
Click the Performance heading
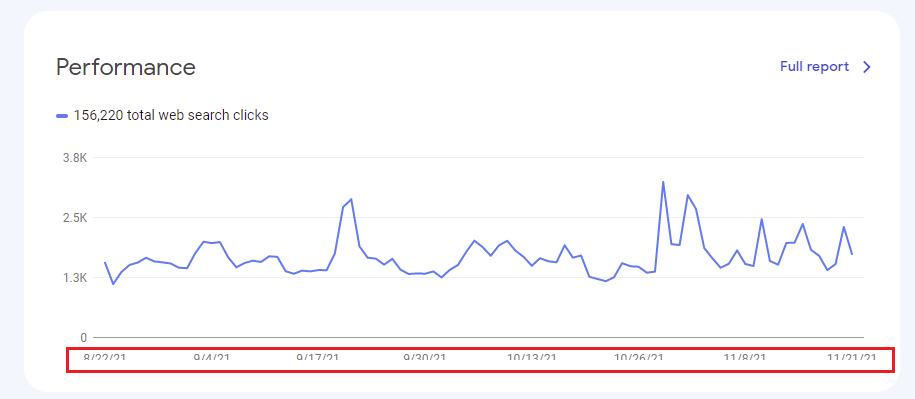click(125, 67)
